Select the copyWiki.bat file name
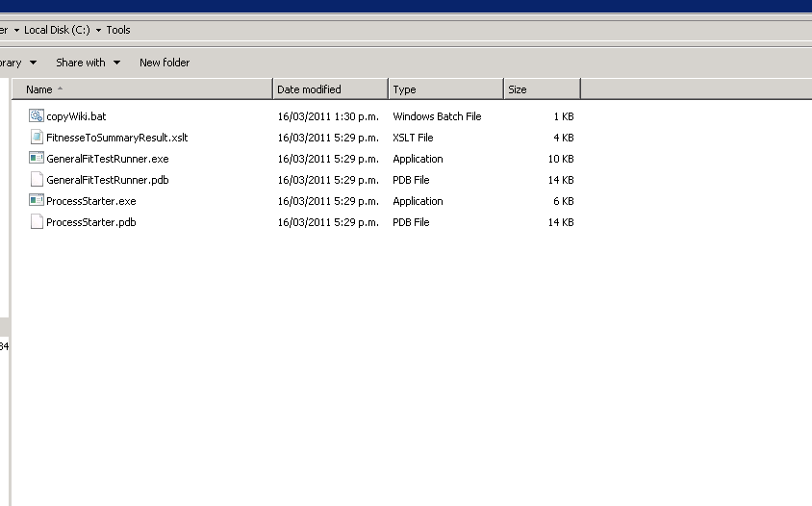812x506 pixels. 76,116
